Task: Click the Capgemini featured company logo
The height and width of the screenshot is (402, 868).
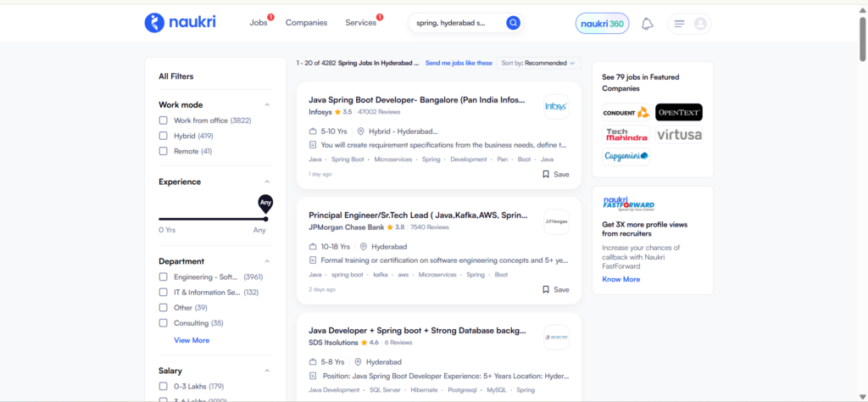Action: (626, 156)
